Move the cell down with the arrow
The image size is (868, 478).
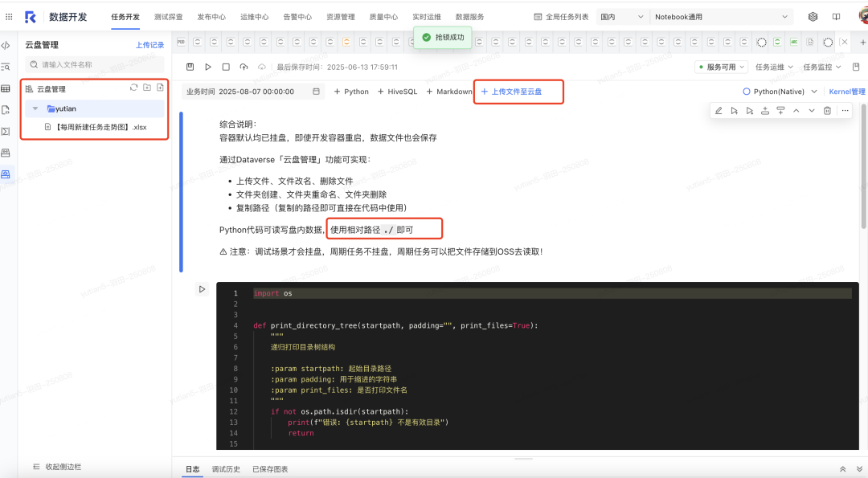click(x=812, y=111)
